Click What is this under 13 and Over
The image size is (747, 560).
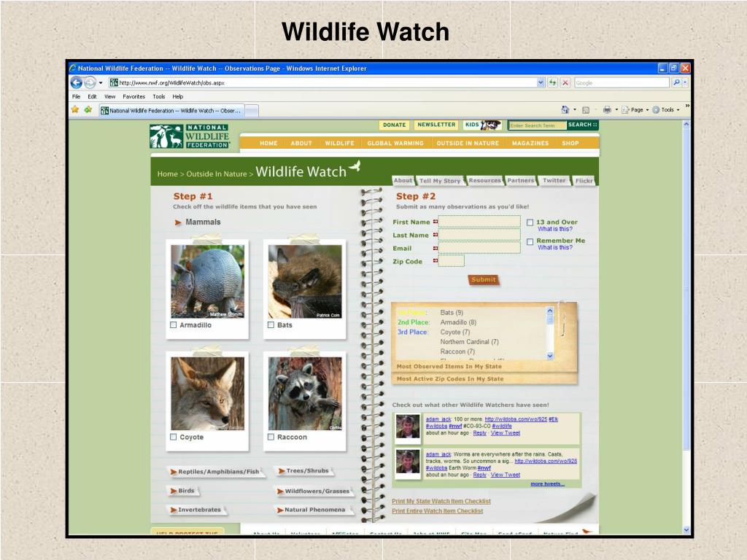pos(555,229)
